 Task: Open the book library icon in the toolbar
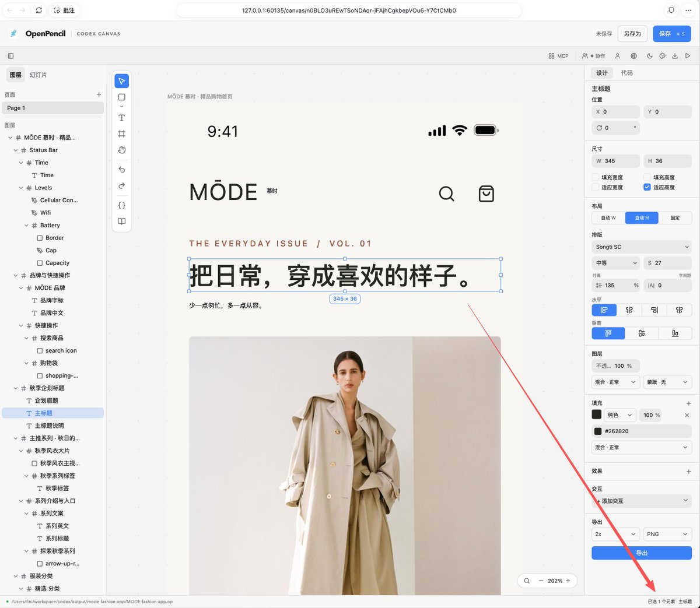click(x=121, y=222)
